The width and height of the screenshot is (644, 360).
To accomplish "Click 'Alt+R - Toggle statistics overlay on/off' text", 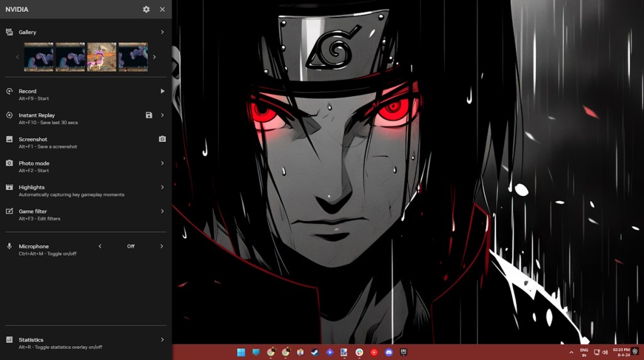I will pyautogui.click(x=60, y=347).
